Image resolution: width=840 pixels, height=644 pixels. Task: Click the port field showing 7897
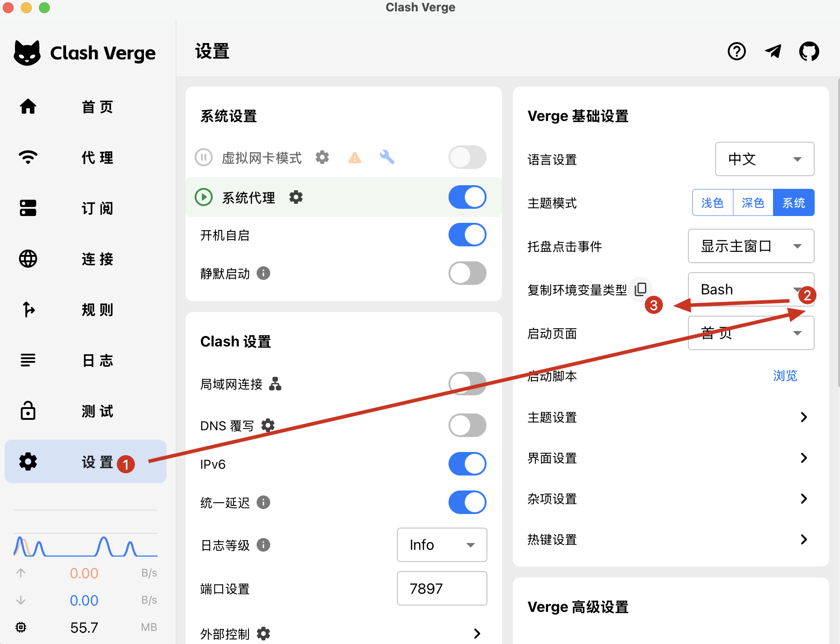[x=442, y=588]
